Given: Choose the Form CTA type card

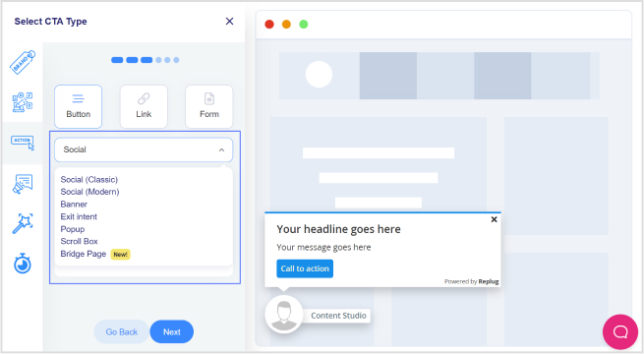Looking at the screenshot, I should click(209, 107).
